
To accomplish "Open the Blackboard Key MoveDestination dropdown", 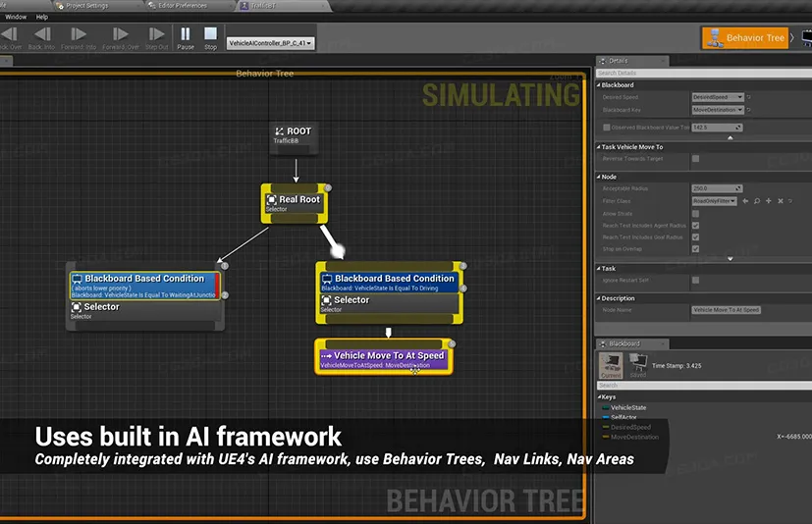I will click(x=718, y=110).
